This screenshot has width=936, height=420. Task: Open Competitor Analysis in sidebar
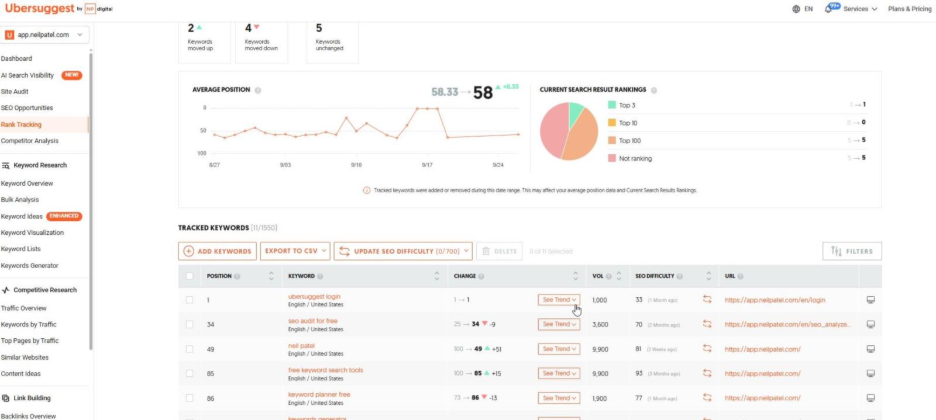30,141
